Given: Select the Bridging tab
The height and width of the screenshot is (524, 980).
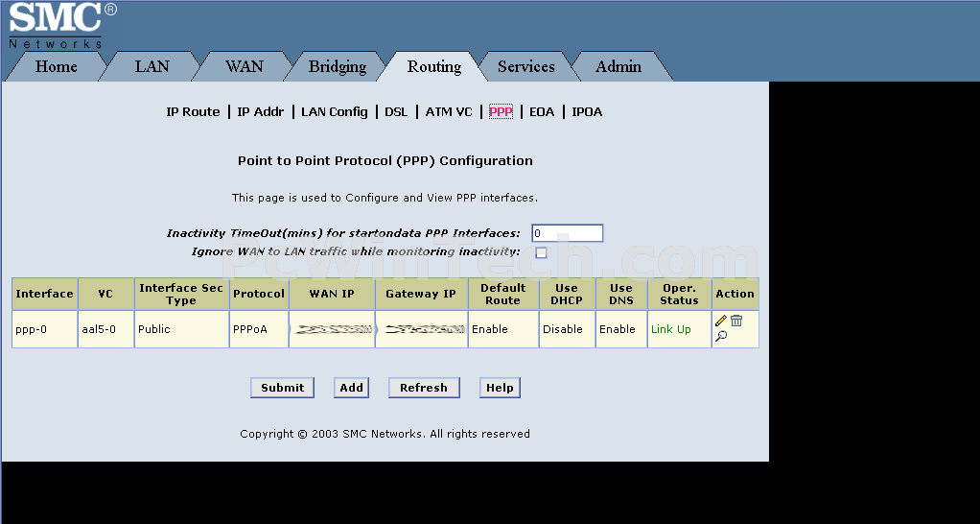Looking at the screenshot, I should (338, 67).
